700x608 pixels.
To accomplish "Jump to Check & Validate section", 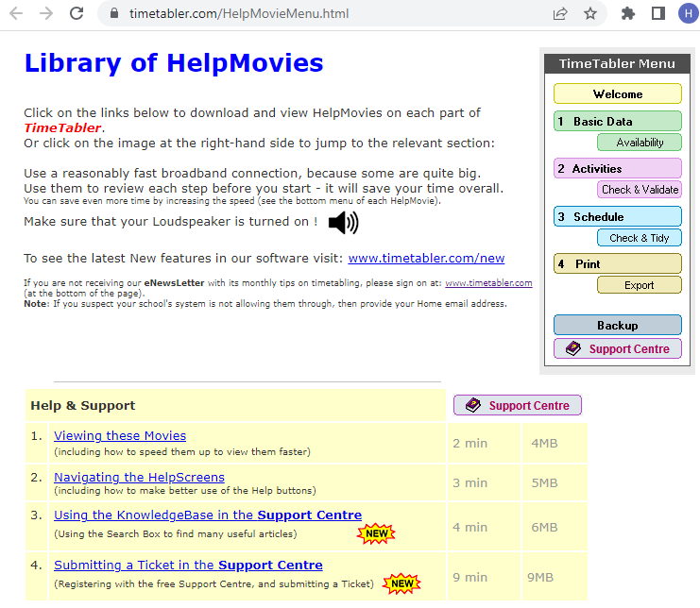I will [x=640, y=190].
